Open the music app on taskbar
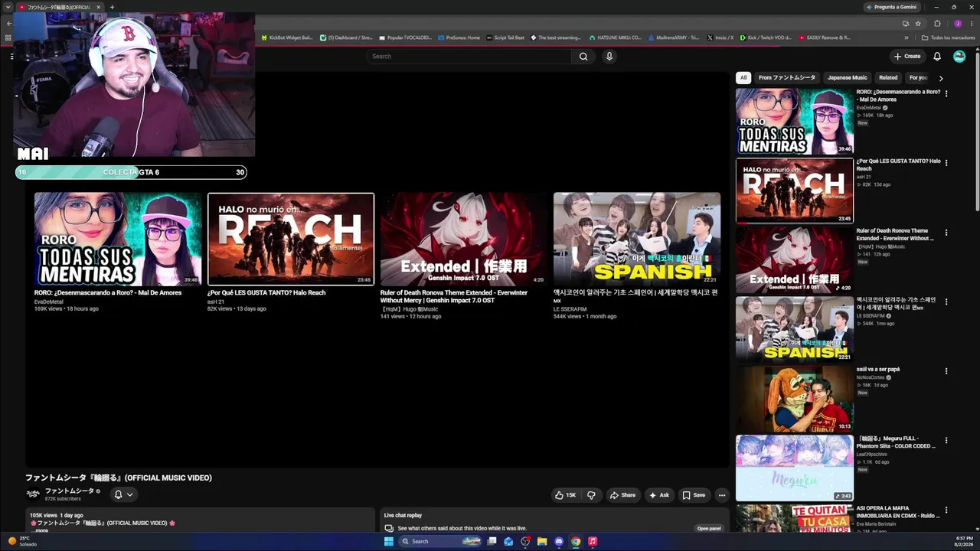Image resolution: width=980 pixels, height=551 pixels. 593,541
